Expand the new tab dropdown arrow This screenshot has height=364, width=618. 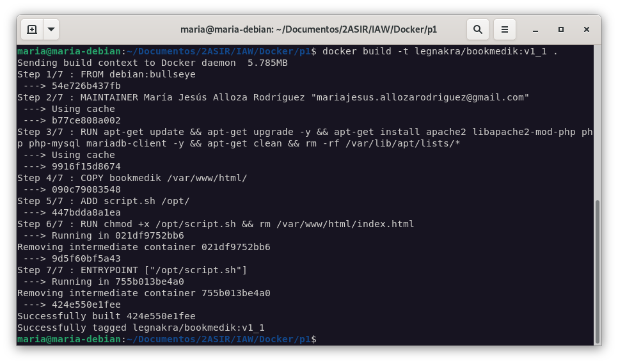(51, 29)
